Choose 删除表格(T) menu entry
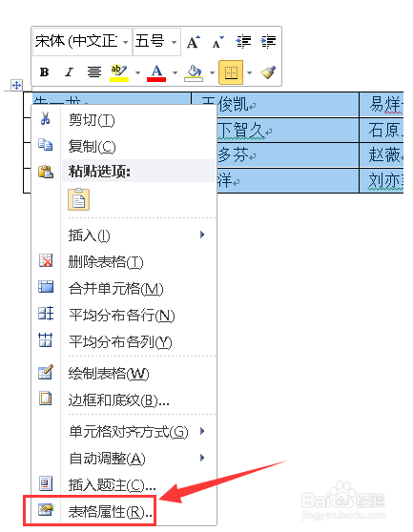 tap(123, 261)
